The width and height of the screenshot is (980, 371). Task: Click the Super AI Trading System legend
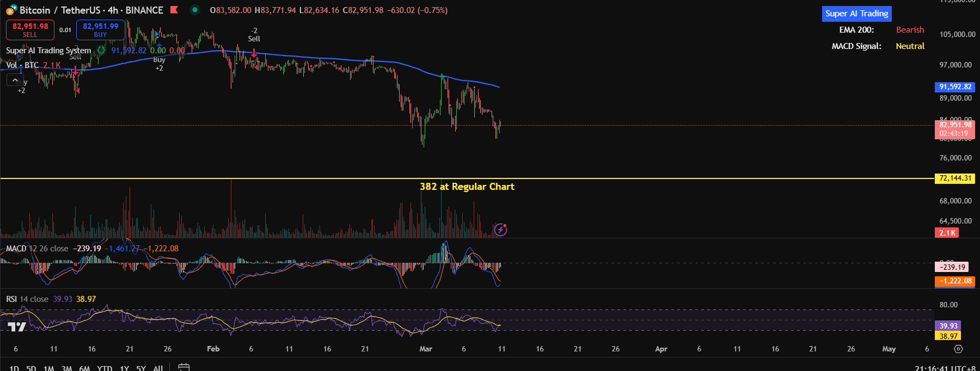point(48,50)
